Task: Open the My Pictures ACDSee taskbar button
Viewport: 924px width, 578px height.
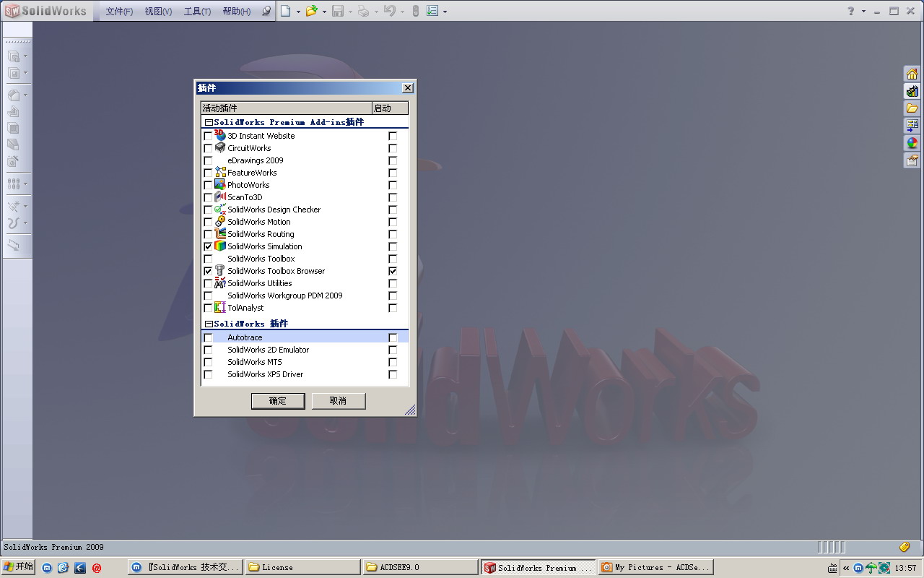Action: [x=656, y=568]
